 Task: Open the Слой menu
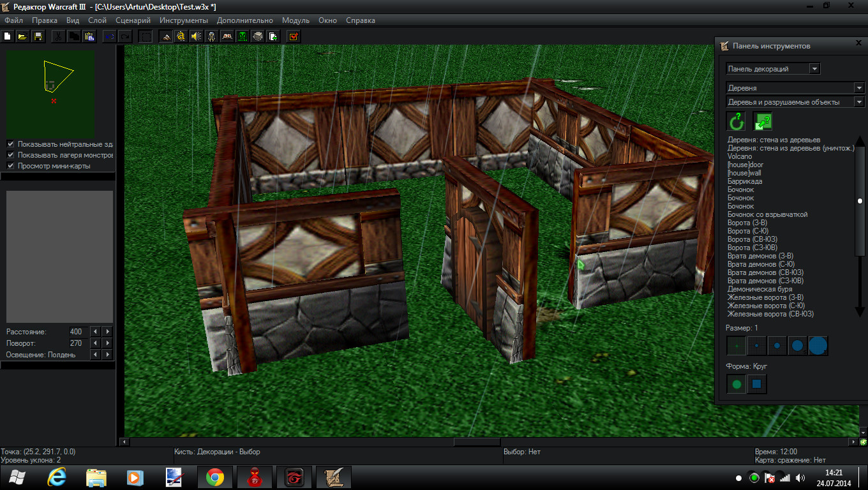97,20
